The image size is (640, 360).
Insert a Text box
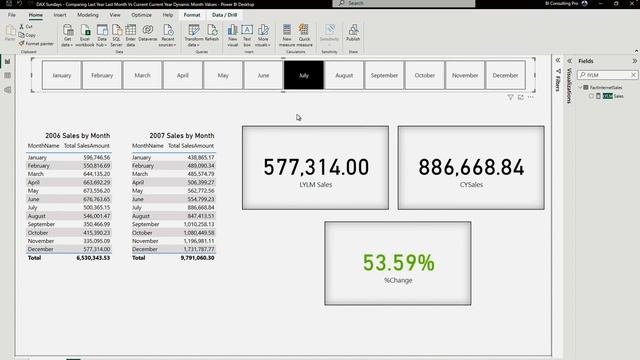tap(247, 35)
